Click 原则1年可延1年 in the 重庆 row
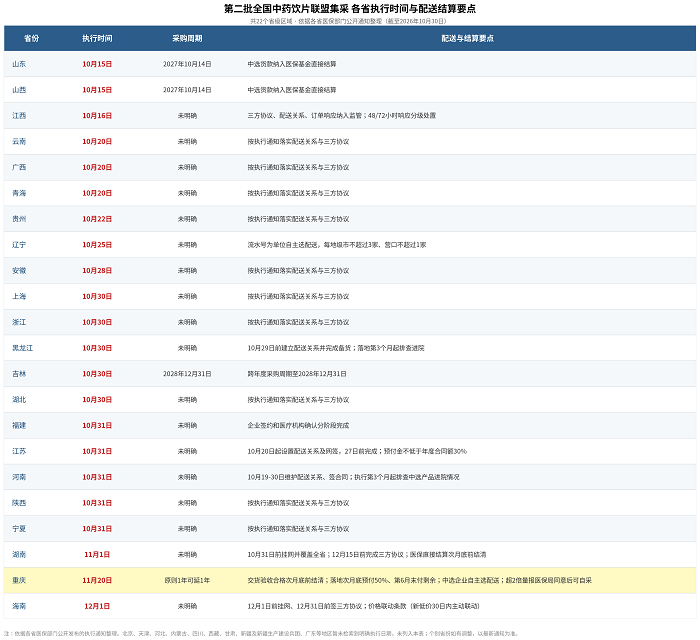 pyautogui.click(x=187, y=581)
